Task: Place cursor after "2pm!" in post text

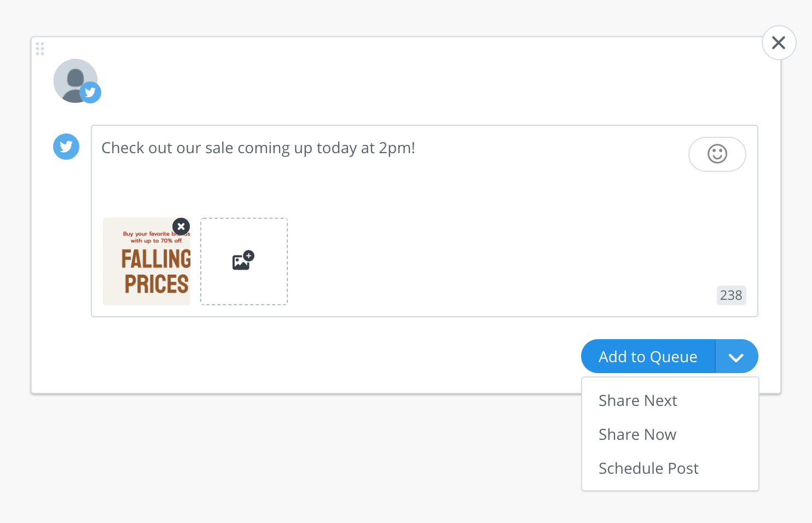Action: (416, 148)
